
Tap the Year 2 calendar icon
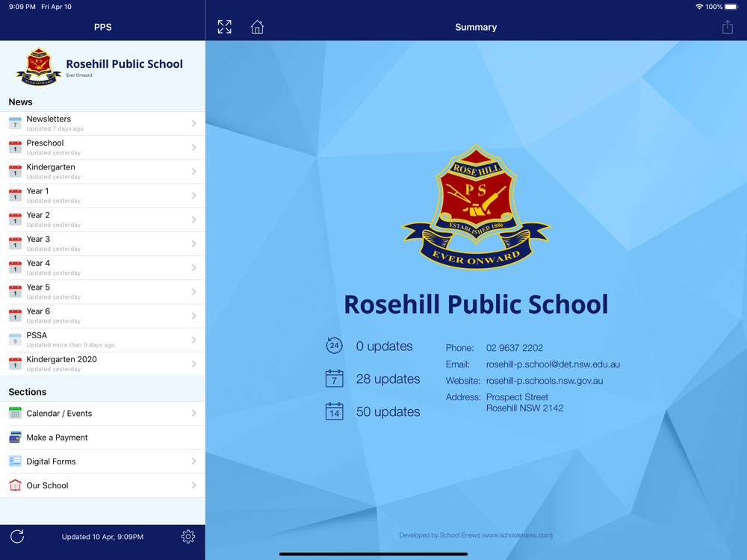tap(15, 220)
